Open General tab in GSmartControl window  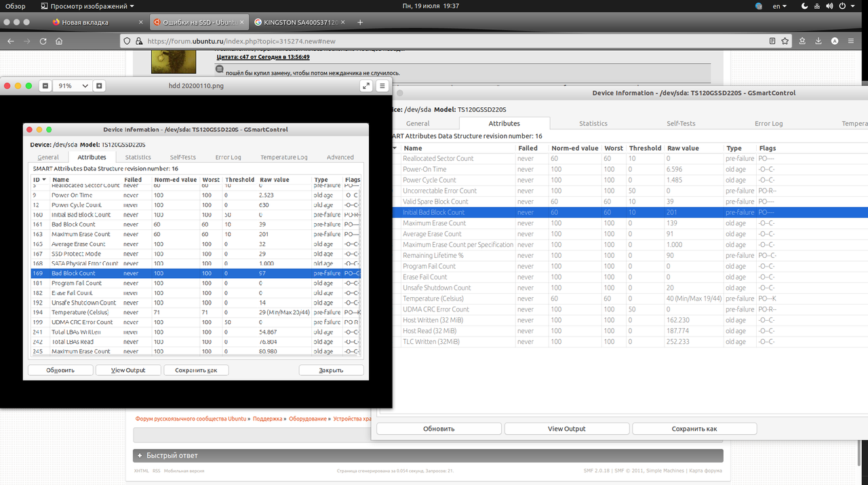pos(418,123)
